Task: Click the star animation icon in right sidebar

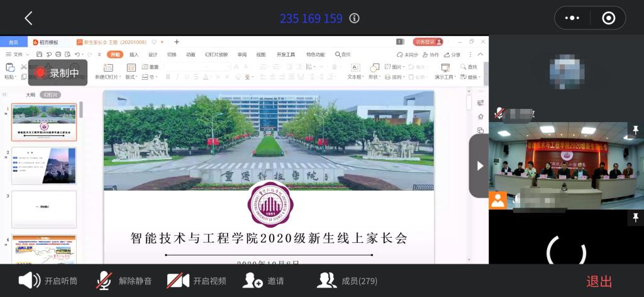Action: (480, 116)
